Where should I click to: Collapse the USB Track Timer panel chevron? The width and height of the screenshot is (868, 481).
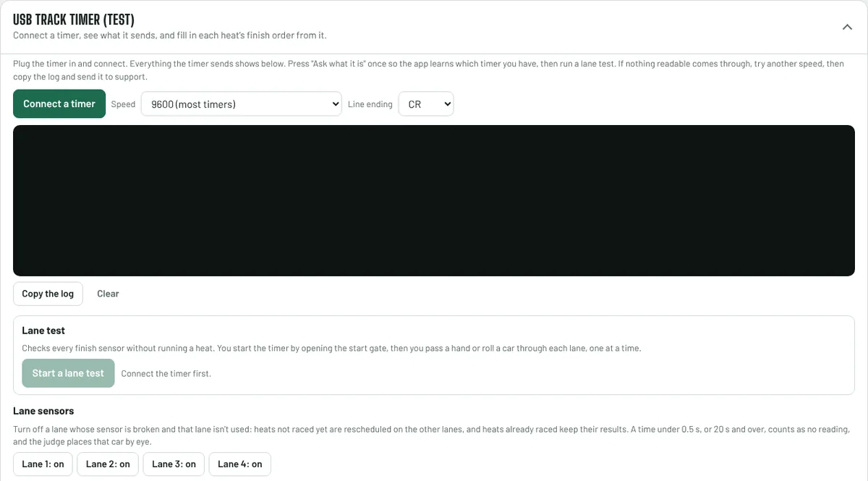click(848, 27)
